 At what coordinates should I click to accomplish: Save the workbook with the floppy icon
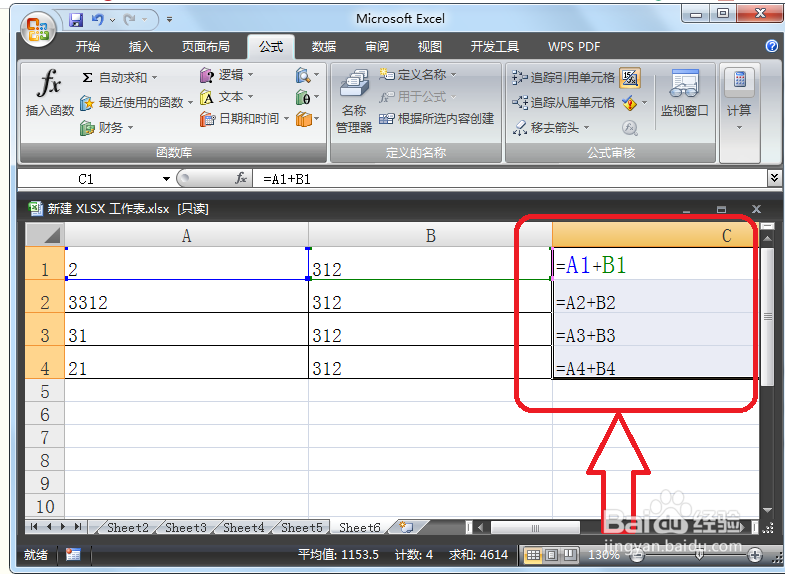(76, 20)
